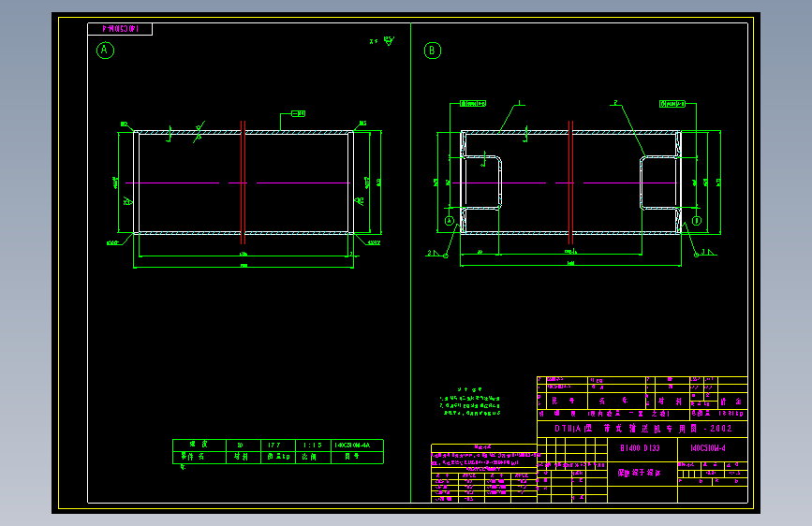This screenshot has height=526, width=812.
Task: Select the left inner hub profile in view B
Action: [x=481, y=183]
